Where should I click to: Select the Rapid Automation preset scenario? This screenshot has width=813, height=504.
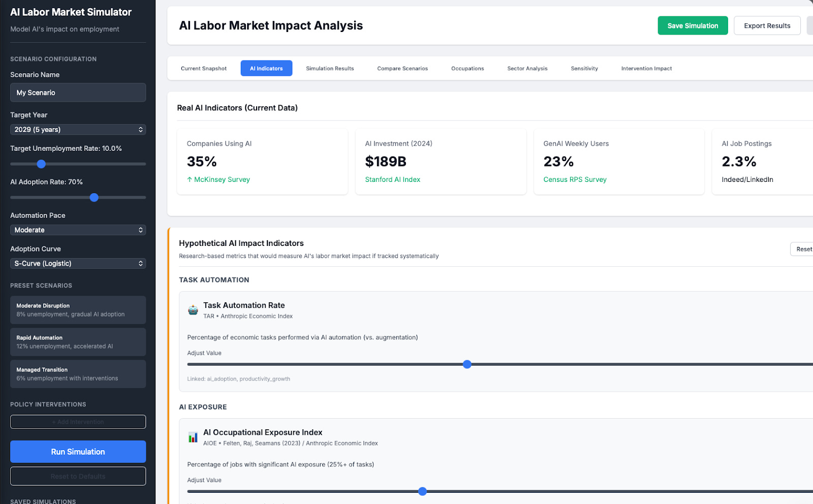(x=78, y=342)
